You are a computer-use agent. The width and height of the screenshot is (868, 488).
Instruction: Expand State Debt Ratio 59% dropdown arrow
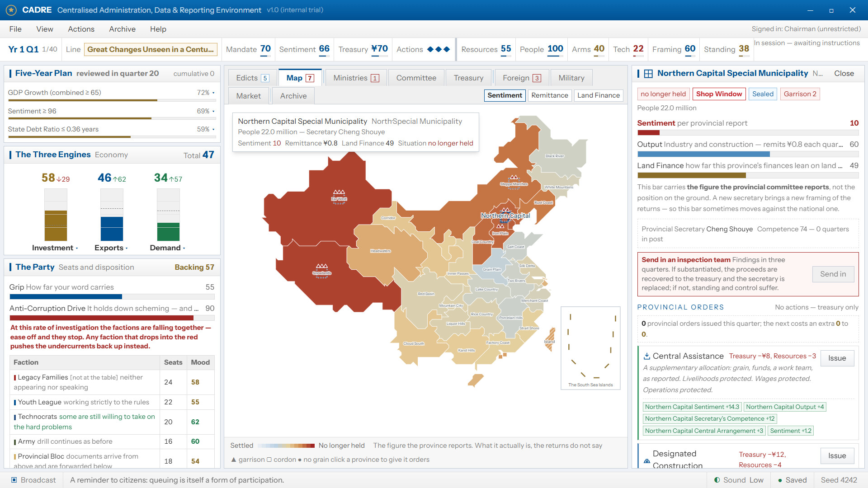coord(213,129)
